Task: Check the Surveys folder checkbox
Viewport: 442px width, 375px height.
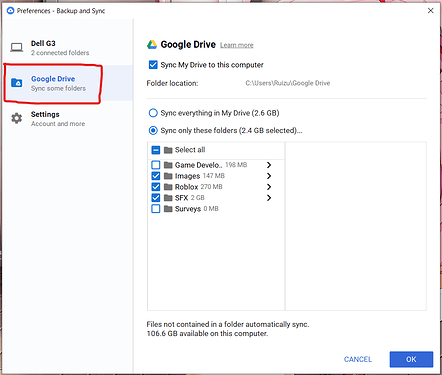Action: click(156, 209)
